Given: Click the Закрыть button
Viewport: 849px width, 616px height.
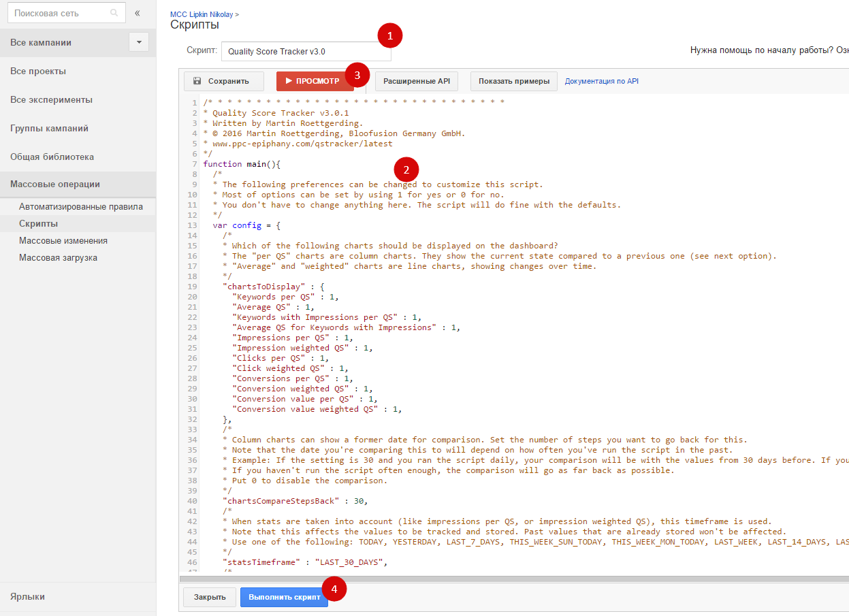Looking at the screenshot, I should pos(210,597).
